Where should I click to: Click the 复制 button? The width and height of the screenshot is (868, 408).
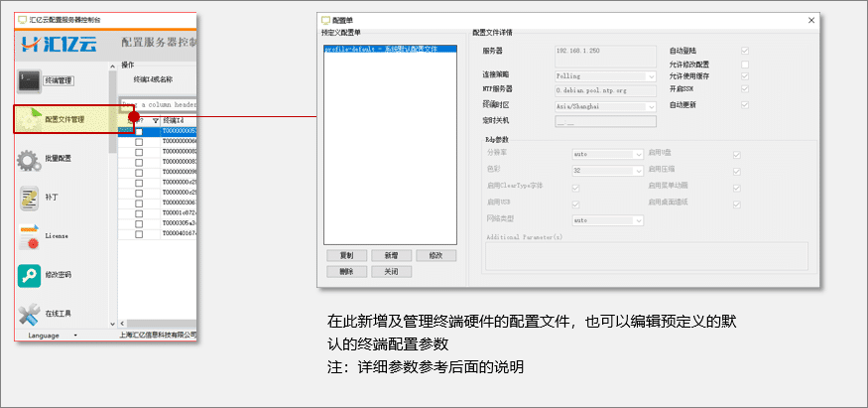click(346, 255)
